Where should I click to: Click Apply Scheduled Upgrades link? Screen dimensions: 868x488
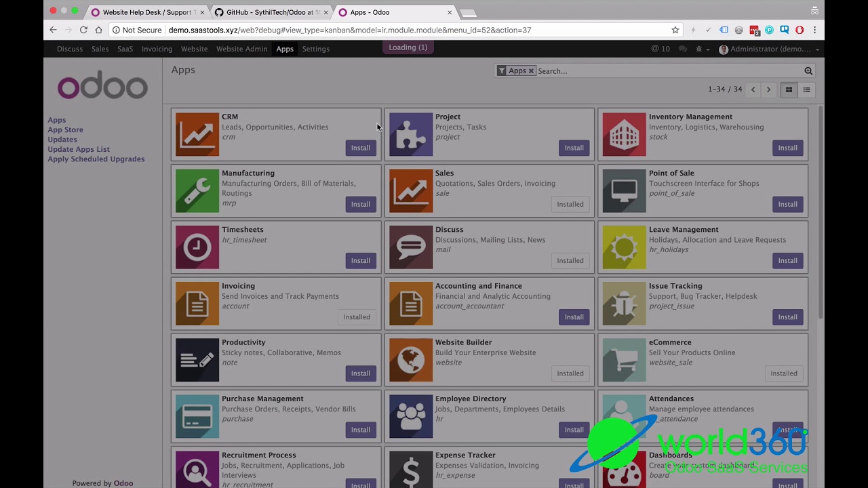point(96,159)
